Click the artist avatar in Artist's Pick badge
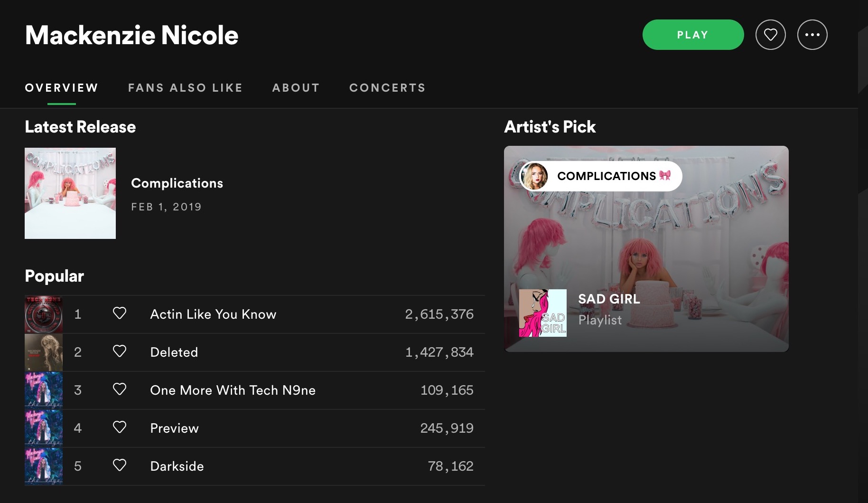Viewport: 868px width, 503px height. pyautogui.click(x=534, y=176)
